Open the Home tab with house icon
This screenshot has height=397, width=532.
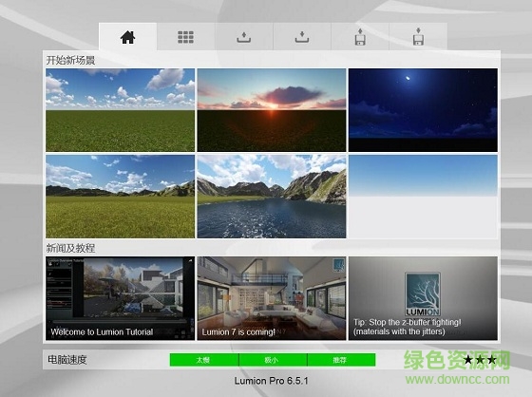[x=128, y=37]
